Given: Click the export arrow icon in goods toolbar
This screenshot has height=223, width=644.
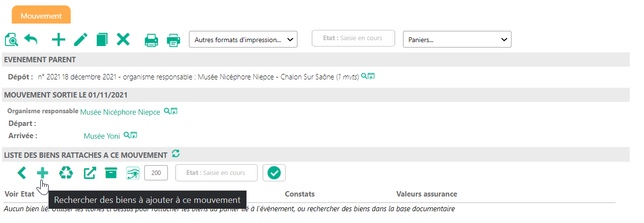Looking at the screenshot, I should (90, 173).
